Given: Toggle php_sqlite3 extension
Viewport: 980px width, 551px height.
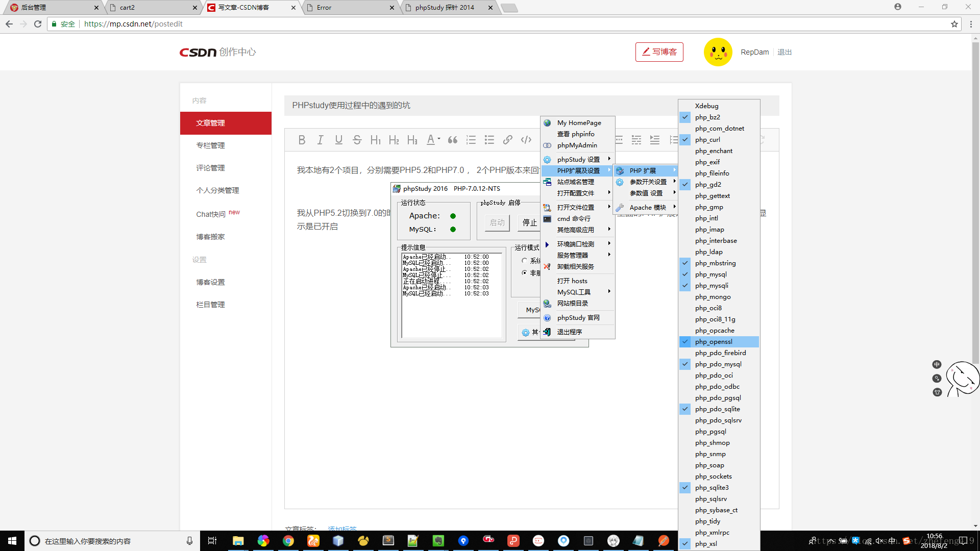Looking at the screenshot, I should pyautogui.click(x=719, y=487).
